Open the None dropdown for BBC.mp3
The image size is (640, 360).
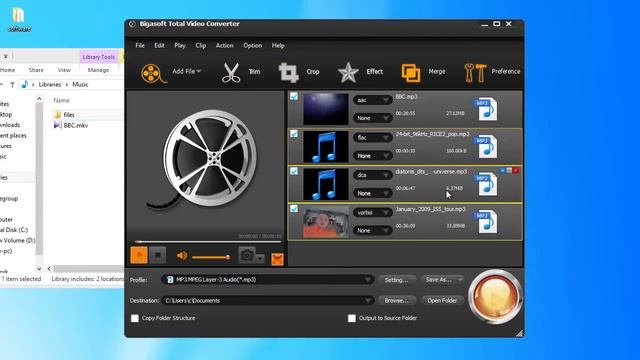(372, 118)
